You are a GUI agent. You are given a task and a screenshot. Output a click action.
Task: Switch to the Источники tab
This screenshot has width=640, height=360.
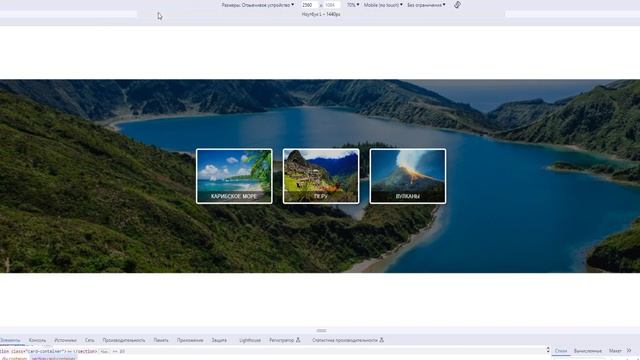coord(65,340)
